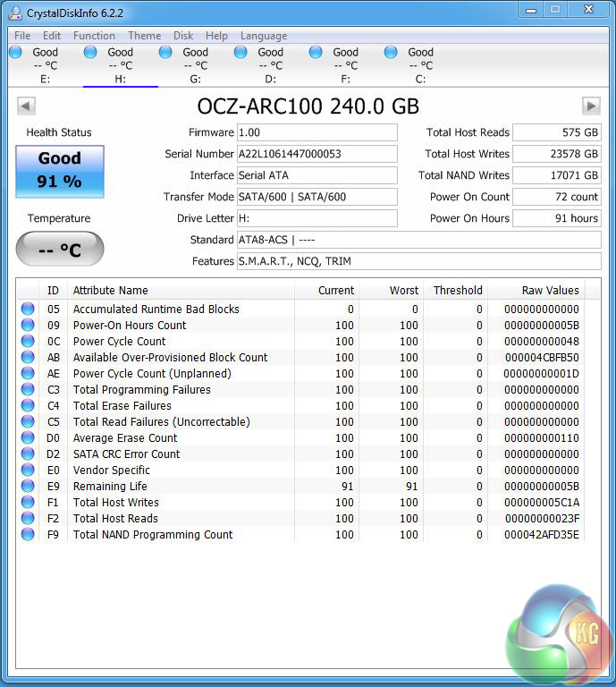
Task: Click the Good 91 % health status button
Action: [60, 172]
